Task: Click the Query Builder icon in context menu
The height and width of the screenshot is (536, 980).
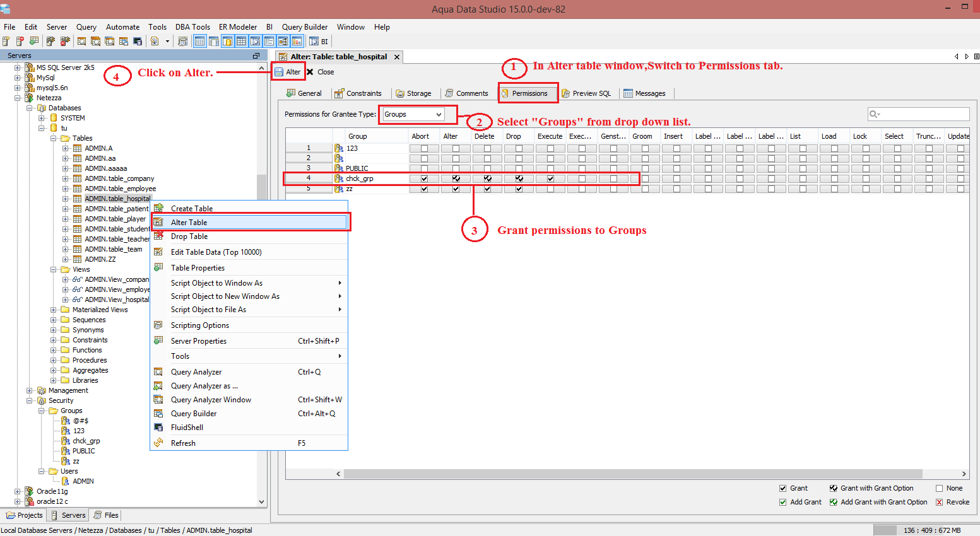Action: point(159,414)
